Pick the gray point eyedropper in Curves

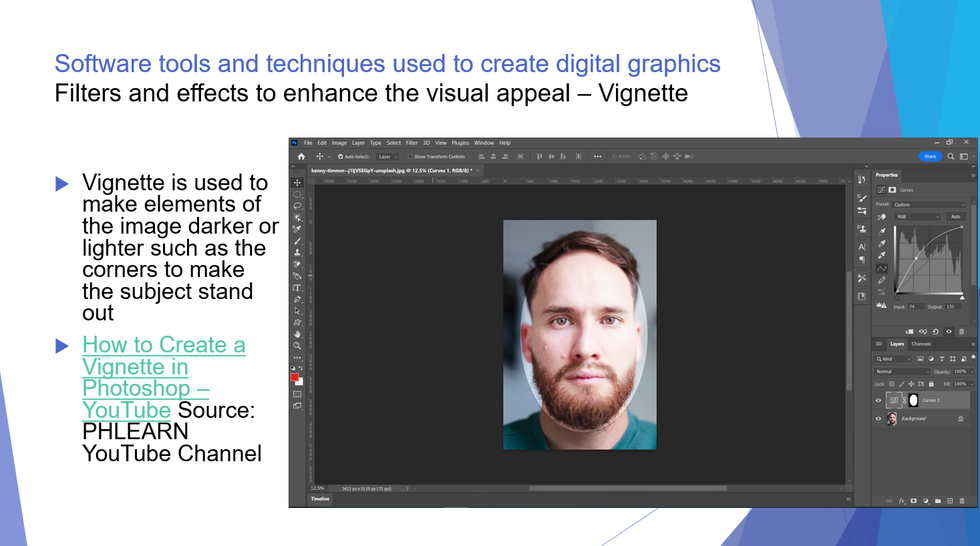pyautogui.click(x=882, y=244)
